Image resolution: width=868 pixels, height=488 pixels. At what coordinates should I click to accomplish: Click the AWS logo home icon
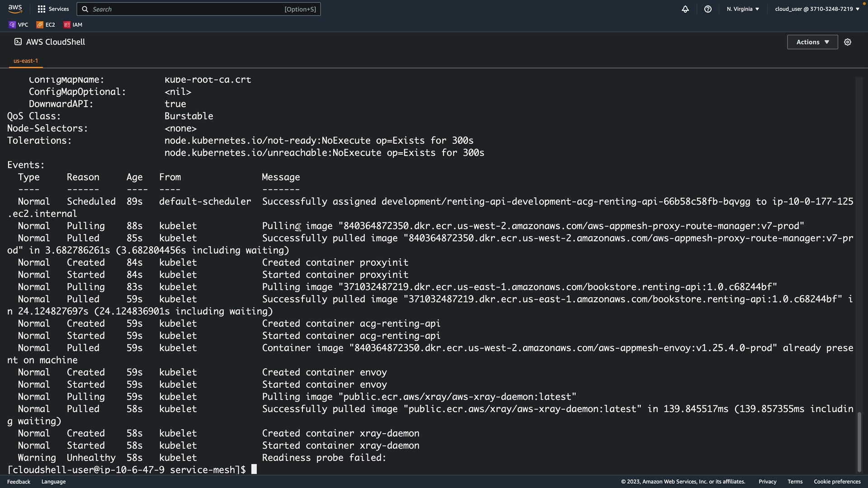click(x=15, y=9)
